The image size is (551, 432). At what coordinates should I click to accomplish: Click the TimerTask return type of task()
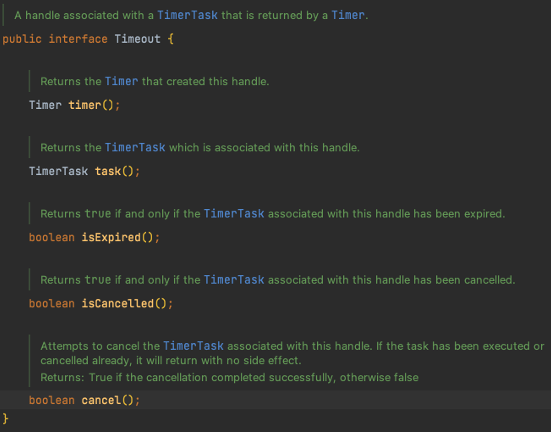(x=58, y=171)
